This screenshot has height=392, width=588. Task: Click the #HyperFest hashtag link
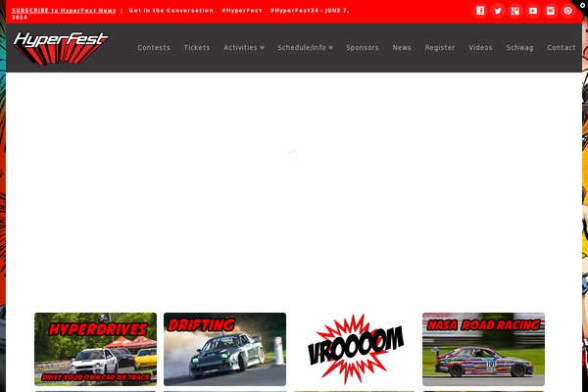click(x=241, y=11)
